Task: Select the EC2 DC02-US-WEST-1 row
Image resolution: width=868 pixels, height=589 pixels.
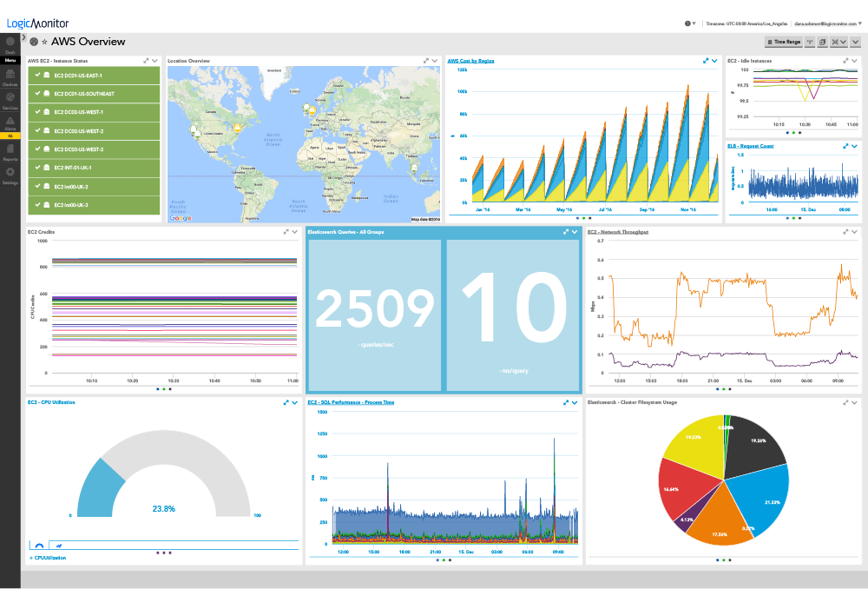Action: coord(94,112)
